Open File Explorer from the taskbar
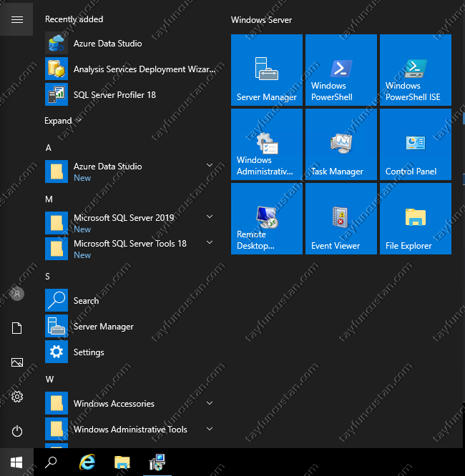This screenshot has height=476, width=465. pos(122,462)
